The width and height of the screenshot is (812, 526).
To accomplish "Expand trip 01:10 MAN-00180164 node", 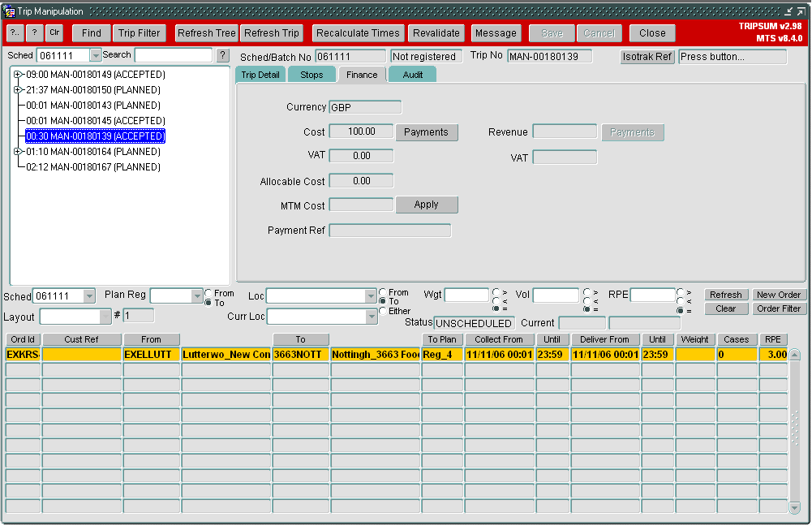I will [18, 151].
